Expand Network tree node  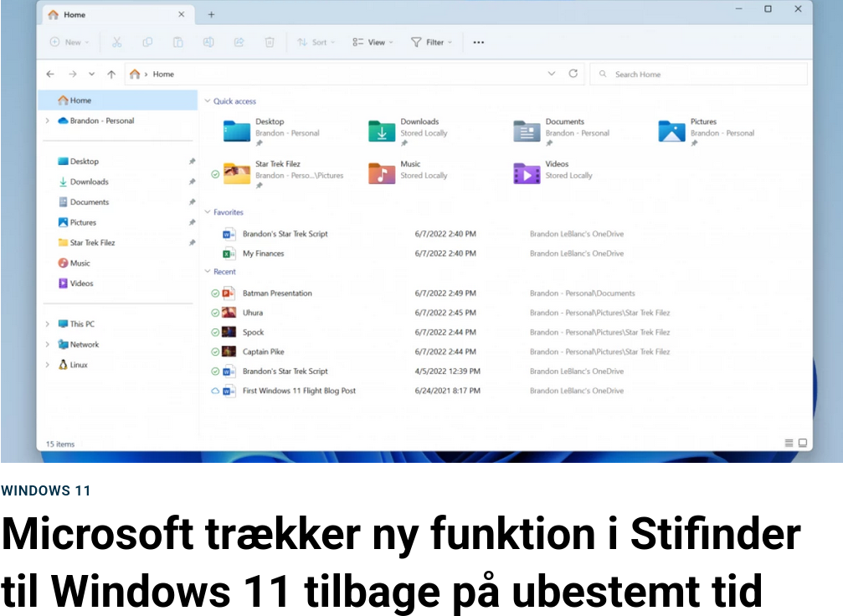pos(48,345)
